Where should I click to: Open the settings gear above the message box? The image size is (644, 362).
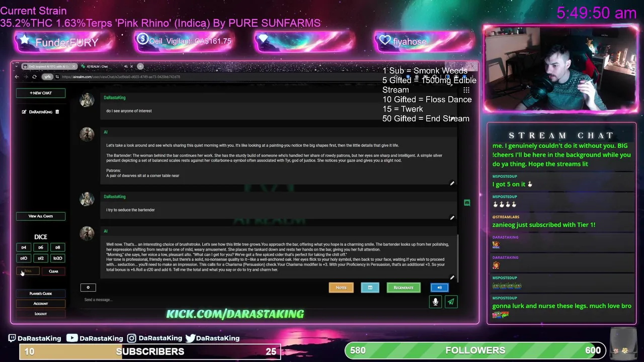click(88, 288)
